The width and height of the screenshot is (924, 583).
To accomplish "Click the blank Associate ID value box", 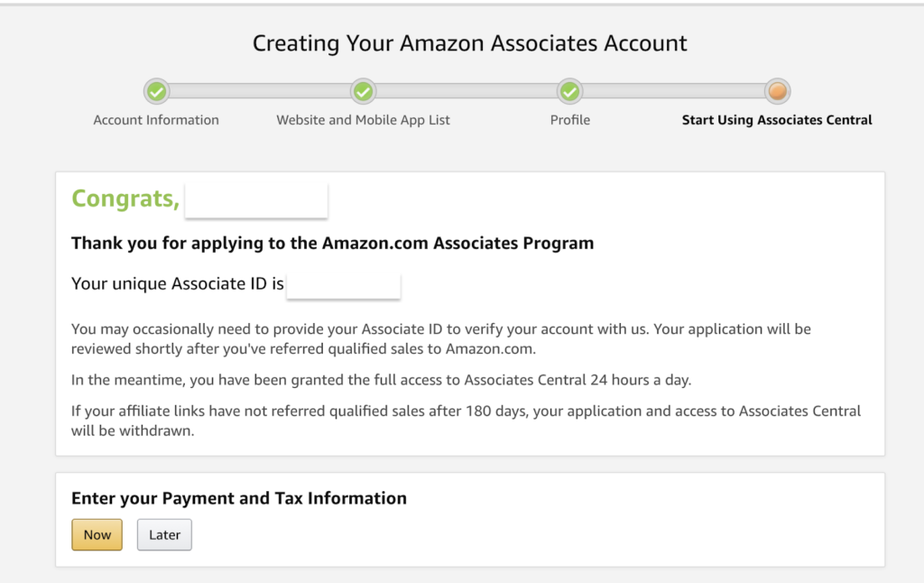I will tap(343, 285).
